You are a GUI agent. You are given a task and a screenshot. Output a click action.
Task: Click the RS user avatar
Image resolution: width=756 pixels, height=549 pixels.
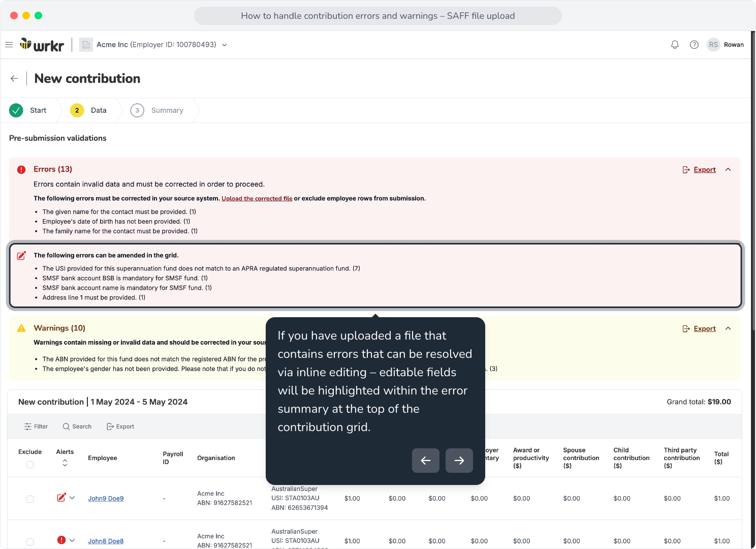click(x=713, y=45)
